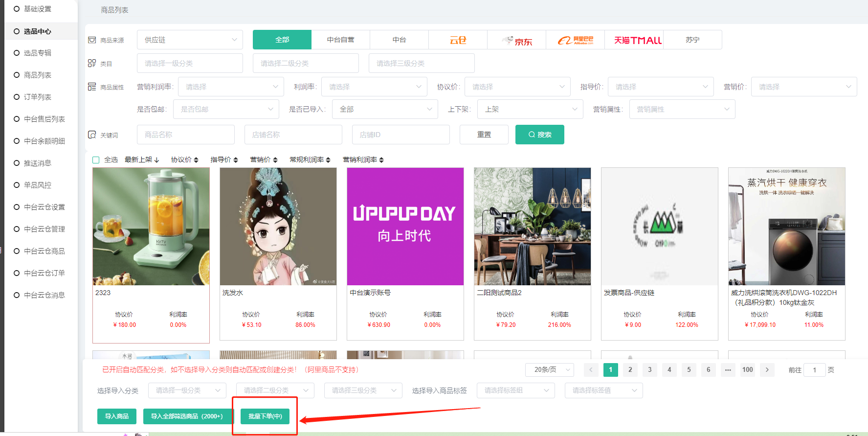Select the 云仓 logo tab
Screen dimensions: 868x436
458,40
